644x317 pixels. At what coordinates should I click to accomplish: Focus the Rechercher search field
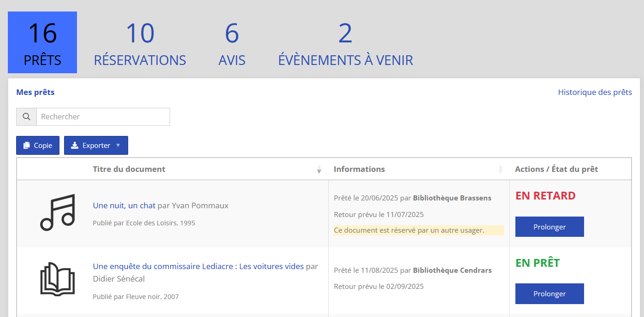(103, 117)
